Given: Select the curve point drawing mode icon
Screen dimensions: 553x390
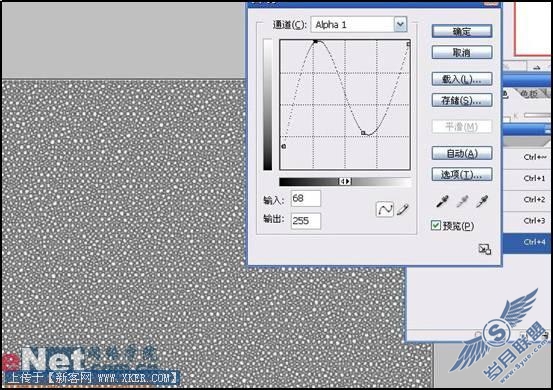Looking at the screenshot, I should (x=384, y=209).
